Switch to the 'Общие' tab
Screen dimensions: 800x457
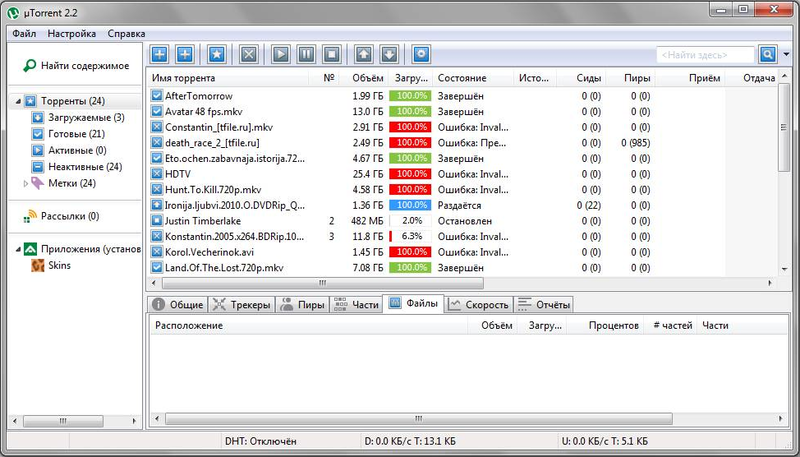[x=178, y=304]
